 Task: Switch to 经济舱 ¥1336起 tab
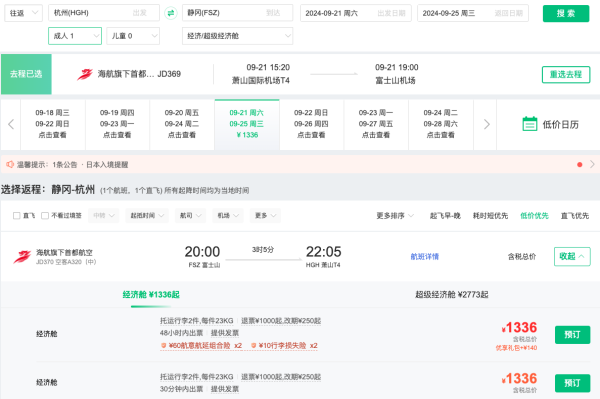(x=151, y=295)
